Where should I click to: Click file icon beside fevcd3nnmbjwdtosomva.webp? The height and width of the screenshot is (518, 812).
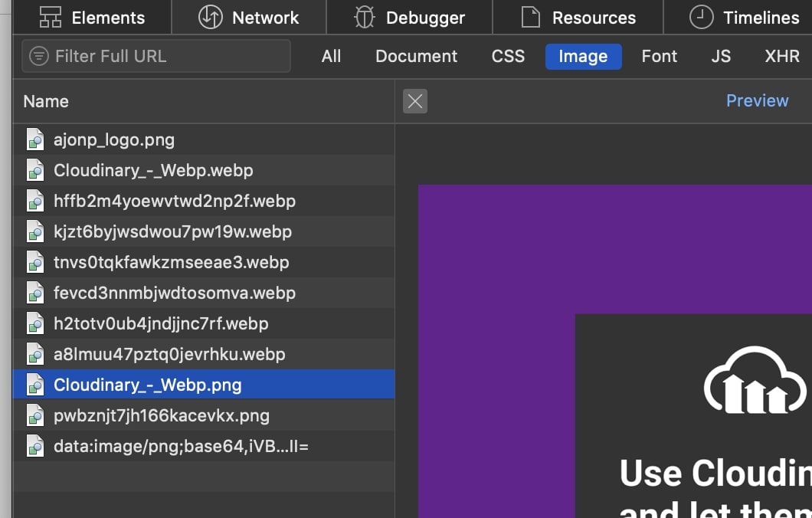[x=35, y=292]
